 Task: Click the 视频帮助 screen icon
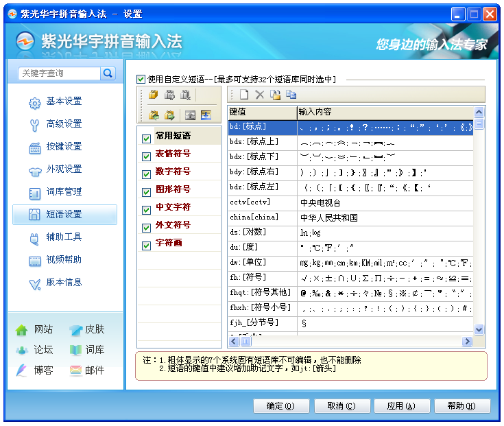tap(35, 261)
